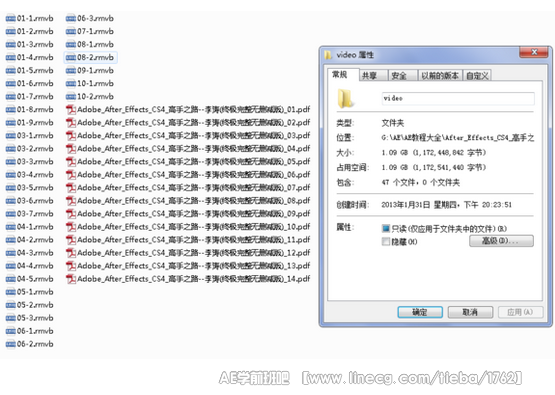This screenshot has width=555, height=395.
Task: Click the PDF file name ending _02.pdf
Action: pos(194,122)
